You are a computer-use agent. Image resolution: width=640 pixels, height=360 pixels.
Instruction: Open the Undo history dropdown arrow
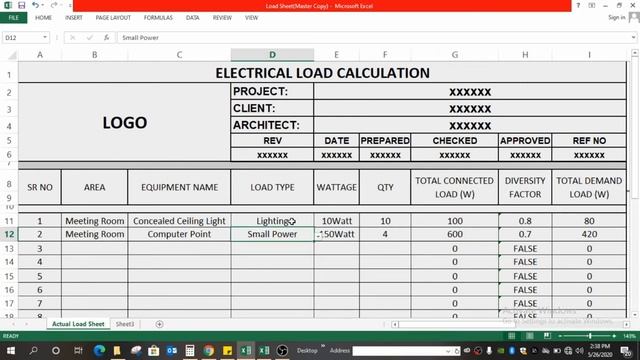tap(43, 6)
